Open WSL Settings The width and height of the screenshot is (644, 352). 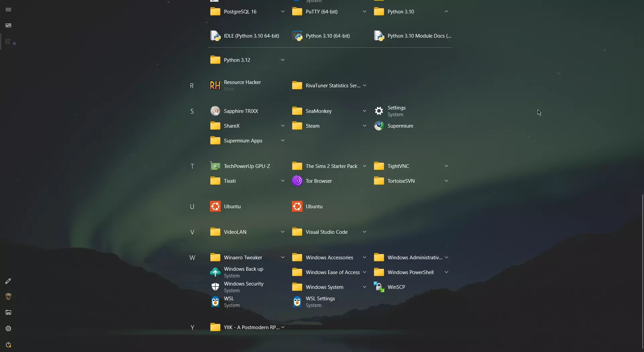(329, 302)
